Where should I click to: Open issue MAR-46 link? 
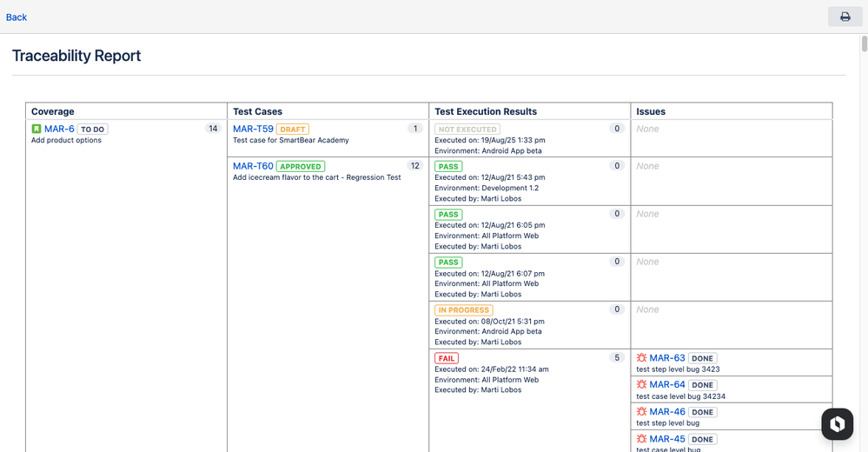click(667, 412)
